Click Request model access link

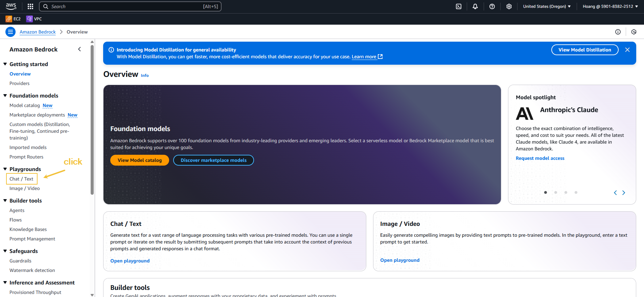(x=540, y=158)
